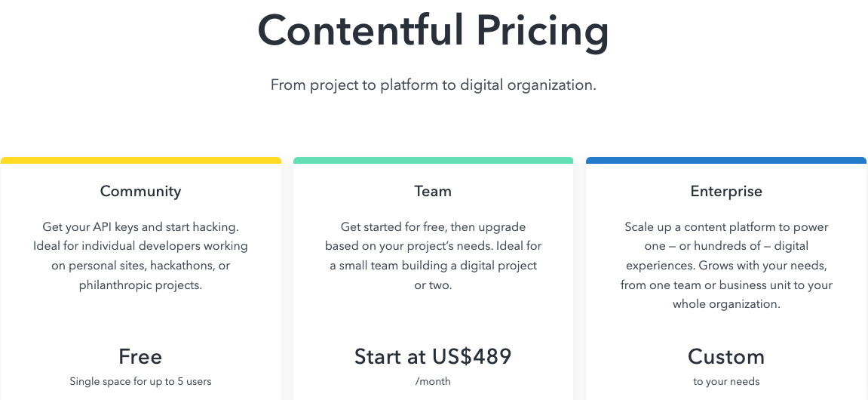Image resolution: width=868 pixels, height=400 pixels.
Task: Click the 'Custom' price in Enterprise plan
Action: pyautogui.click(x=726, y=356)
